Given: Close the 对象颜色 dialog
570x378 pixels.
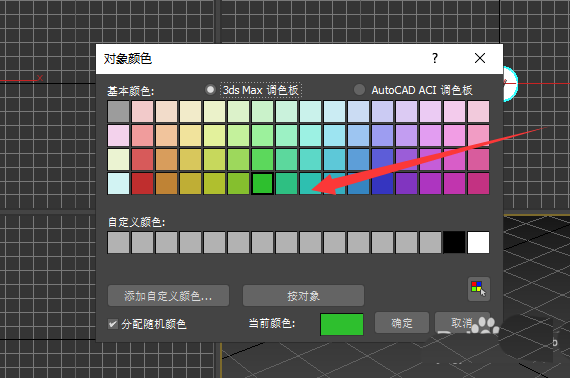Looking at the screenshot, I should (480, 58).
